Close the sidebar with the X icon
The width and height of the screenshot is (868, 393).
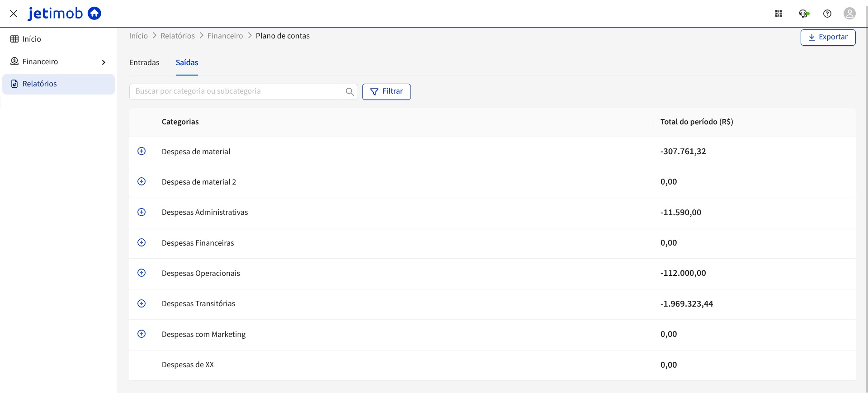tap(14, 14)
